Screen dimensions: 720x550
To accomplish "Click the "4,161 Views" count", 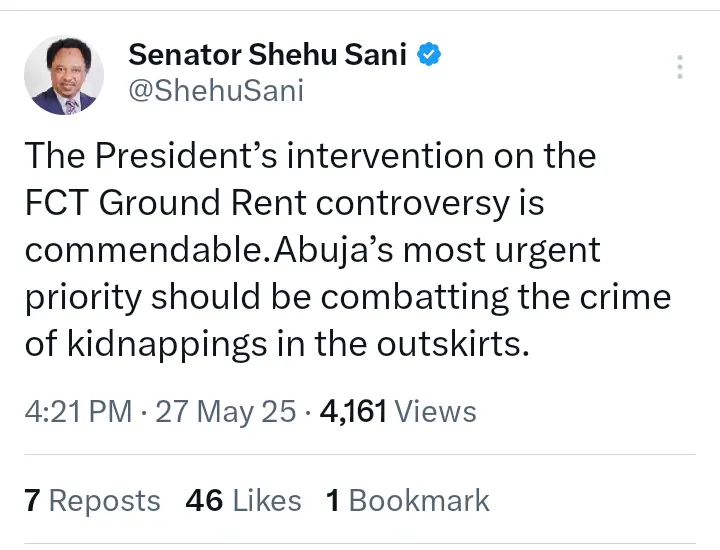I will [x=397, y=411].
